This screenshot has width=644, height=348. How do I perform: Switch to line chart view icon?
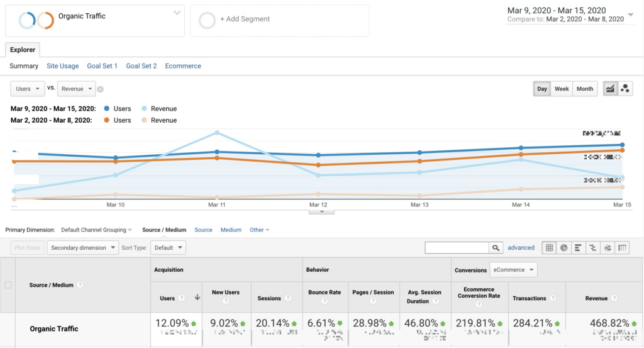click(x=610, y=89)
